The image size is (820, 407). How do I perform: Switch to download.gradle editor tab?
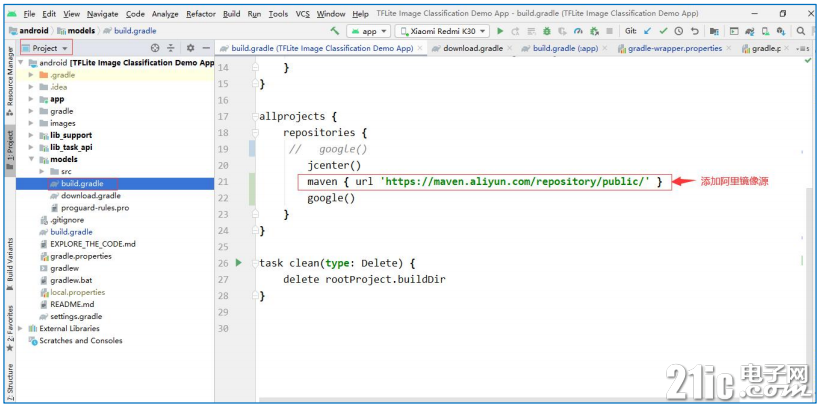(x=473, y=48)
